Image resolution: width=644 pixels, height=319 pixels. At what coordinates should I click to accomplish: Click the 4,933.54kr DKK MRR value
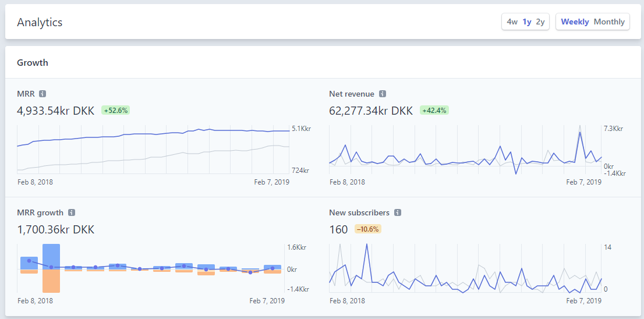(x=56, y=111)
